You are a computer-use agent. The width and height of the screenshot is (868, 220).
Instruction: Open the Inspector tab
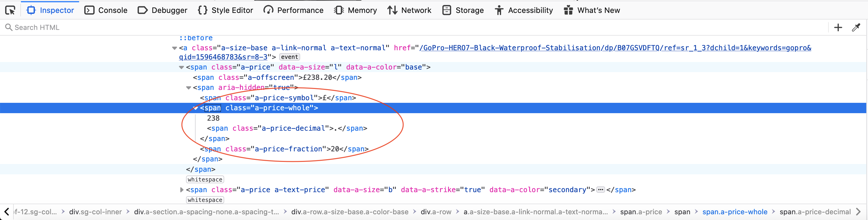[x=50, y=10]
